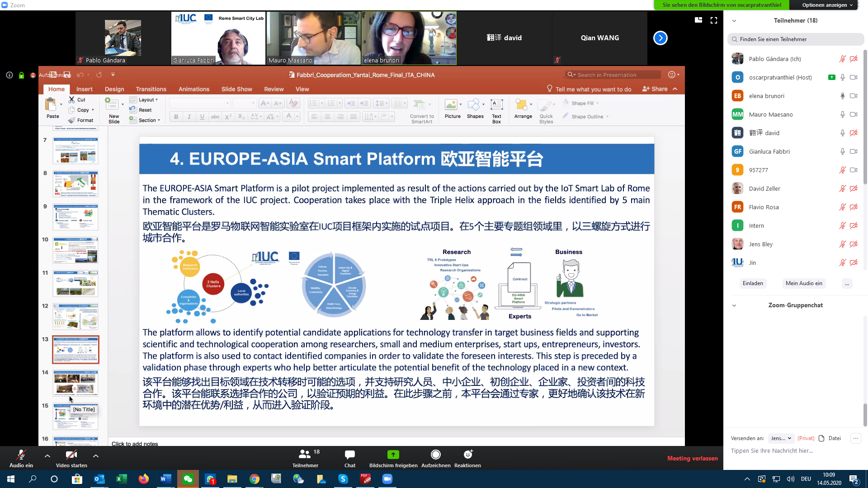Toggle microphone for oscarpratvanthiel (Host)
The width and height of the screenshot is (868, 488).
pos(843,77)
